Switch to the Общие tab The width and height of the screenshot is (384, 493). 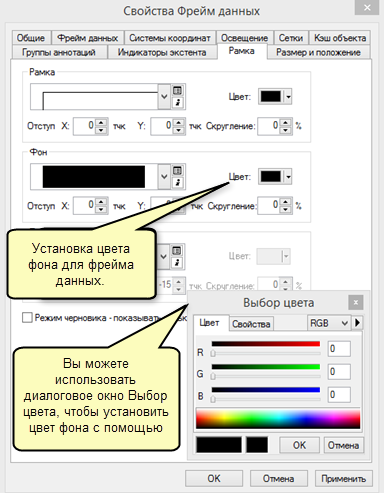(x=31, y=38)
